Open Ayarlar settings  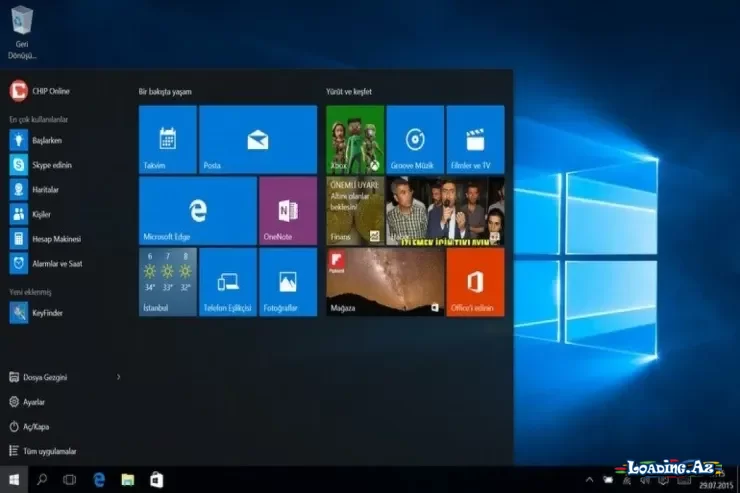click(27, 402)
